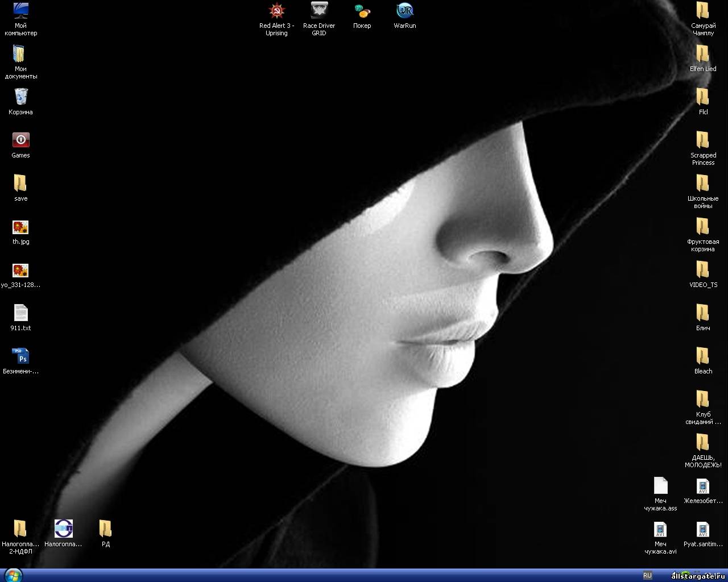Viewport: 728px width, 582px height.
Task: Select the Photoshop PSD file Безимени
Action: [x=20, y=356]
